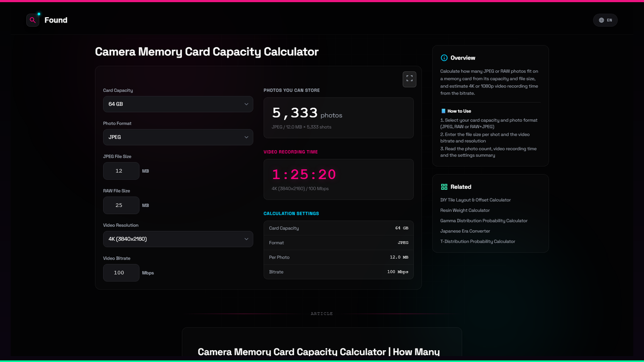644x362 pixels.
Task: Click the page title Camera Memory Card Capacity Calculator
Action: tap(207, 52)
